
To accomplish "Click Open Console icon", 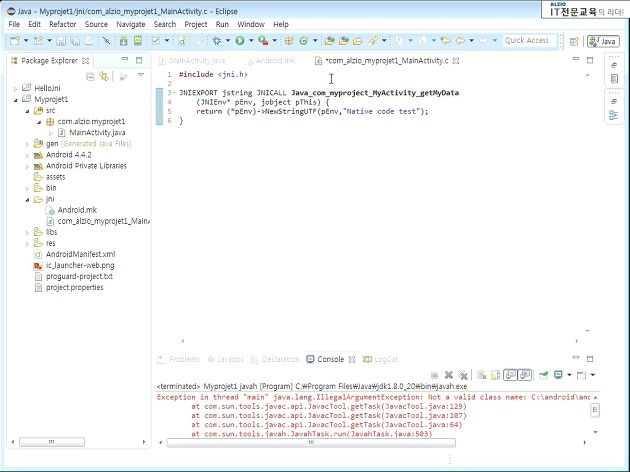I will [x=581, y=375].
